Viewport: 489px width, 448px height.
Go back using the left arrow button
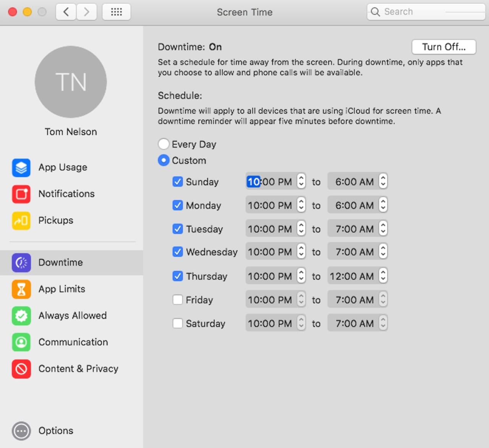[66, 12]
